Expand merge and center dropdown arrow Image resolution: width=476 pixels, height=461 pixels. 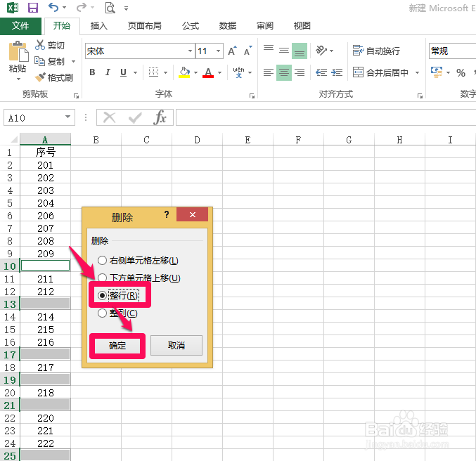click(x=418, y=72)
